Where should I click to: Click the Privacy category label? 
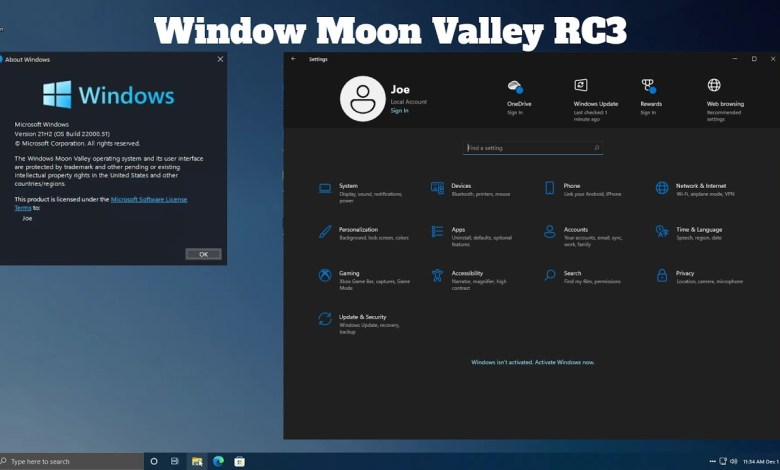[x=685, y=273]
